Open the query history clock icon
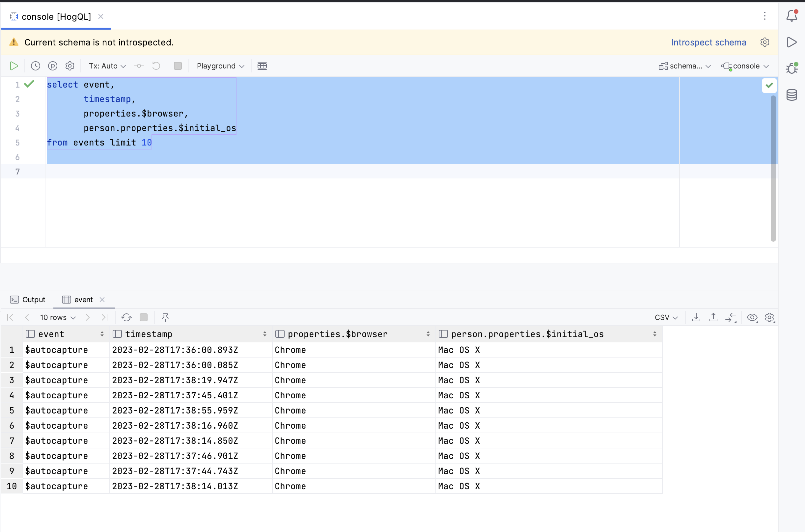This screenshot has width=805, height=532. (x=35, y=66)
